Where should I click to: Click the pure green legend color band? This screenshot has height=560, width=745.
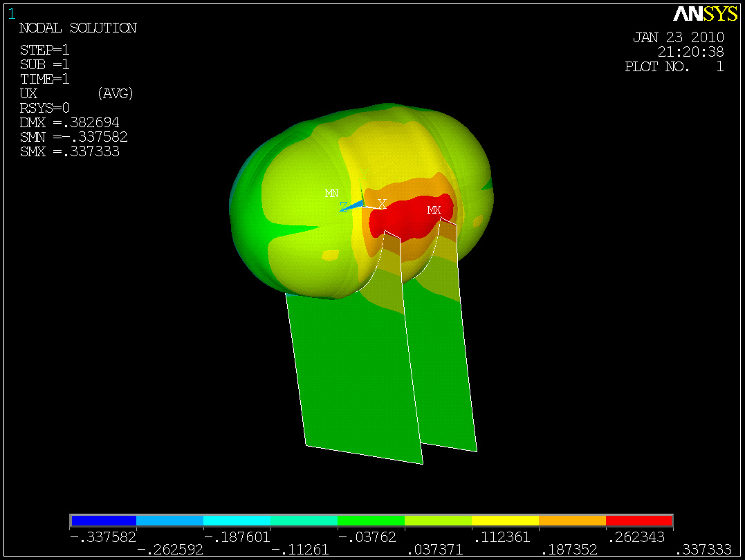[371, 521]
